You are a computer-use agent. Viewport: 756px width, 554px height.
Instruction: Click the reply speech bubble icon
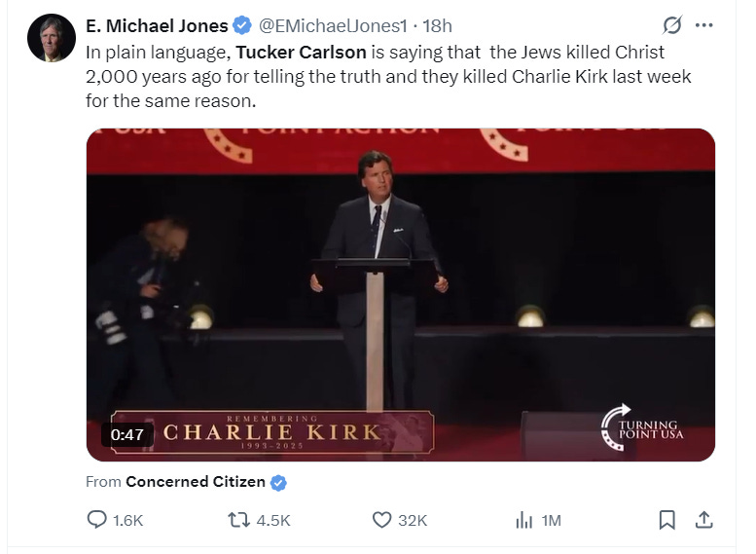coord(96,521)
